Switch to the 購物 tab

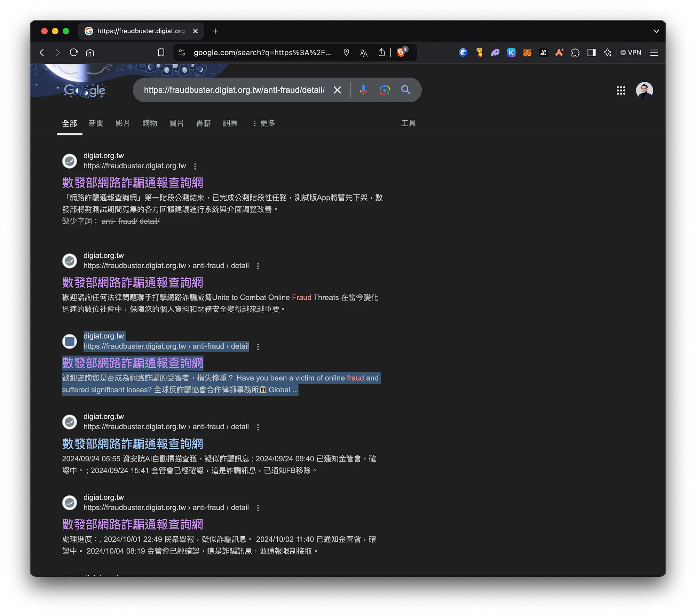pos(150,123)
